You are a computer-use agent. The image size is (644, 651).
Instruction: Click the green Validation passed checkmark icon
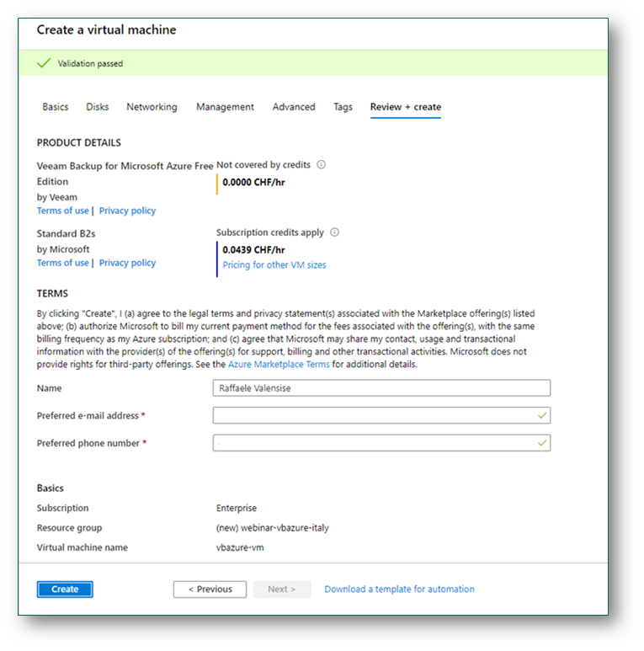coord(44,63)
